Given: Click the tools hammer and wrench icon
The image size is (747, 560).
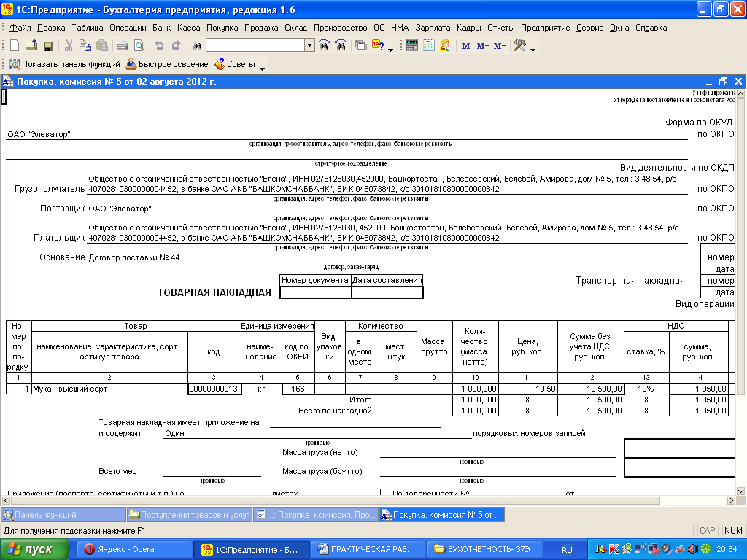Looking at the screenshot, I should (519, 46).
